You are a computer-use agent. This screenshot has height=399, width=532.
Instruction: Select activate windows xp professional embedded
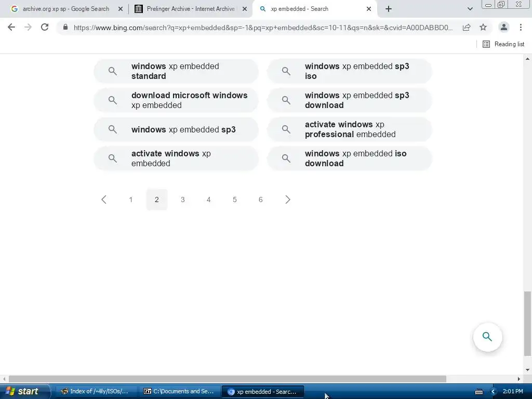coord(350,129)
